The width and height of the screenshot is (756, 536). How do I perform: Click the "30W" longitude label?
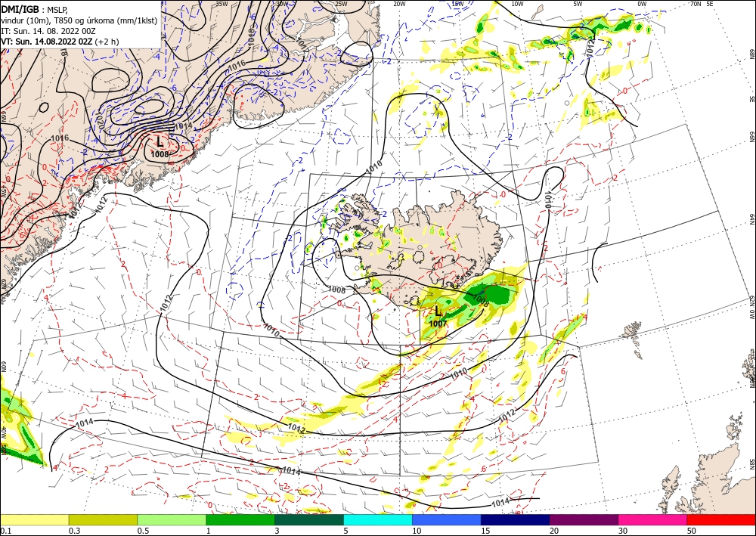282,3
